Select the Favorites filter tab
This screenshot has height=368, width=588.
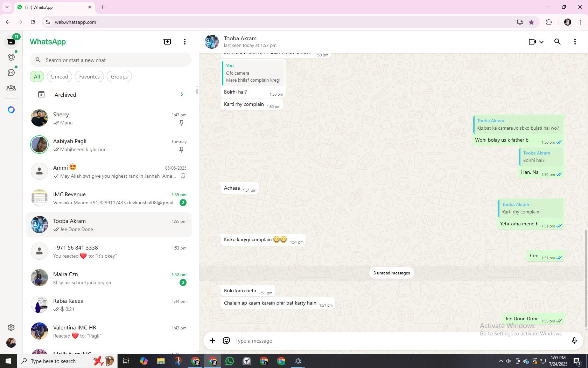point(89,77)
